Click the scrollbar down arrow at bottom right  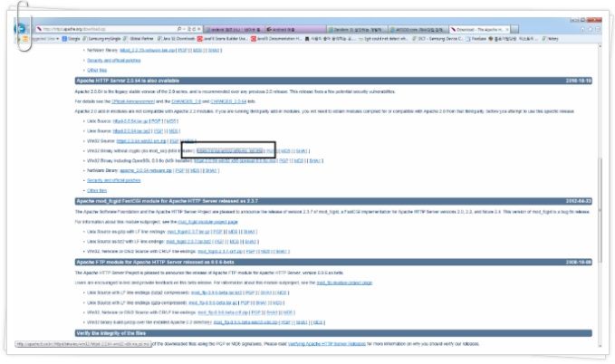click(600, 346)
